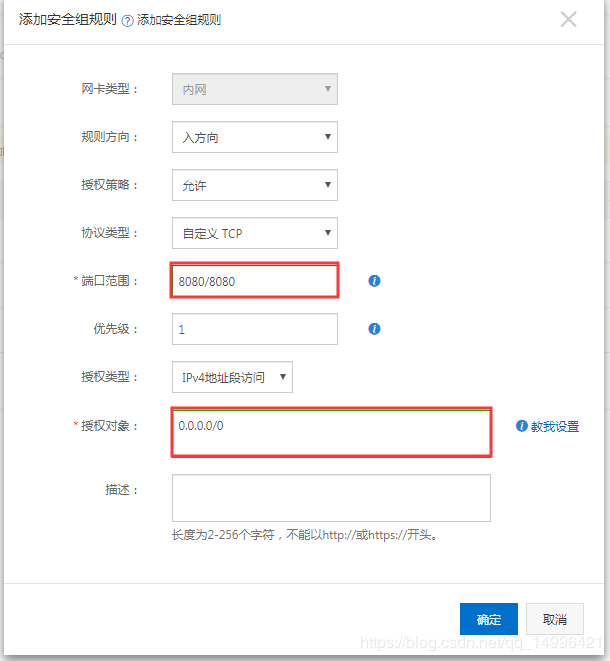Image resolution: width=610 pixels, height=661 pixels.
Task: Expand the 授权策略 dropdown showing 允许
Action: click(254, 185)
